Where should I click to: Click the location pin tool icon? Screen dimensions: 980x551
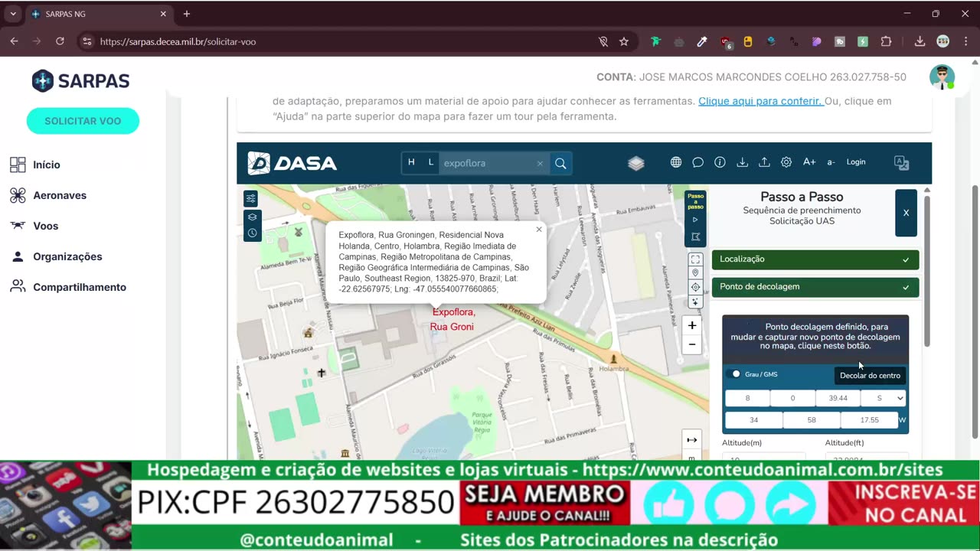[695, 273]
